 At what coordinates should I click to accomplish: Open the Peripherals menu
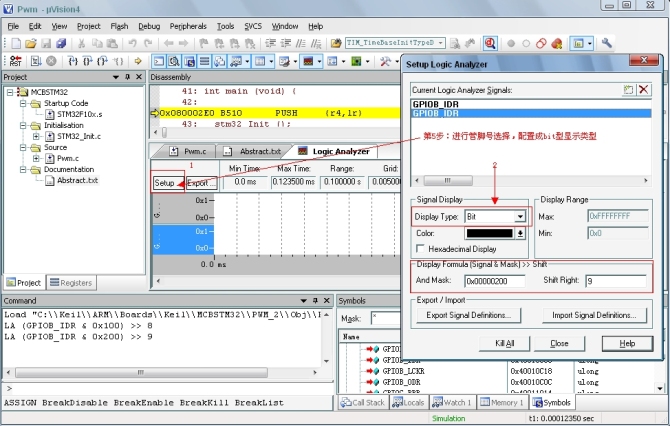[188, 26]
